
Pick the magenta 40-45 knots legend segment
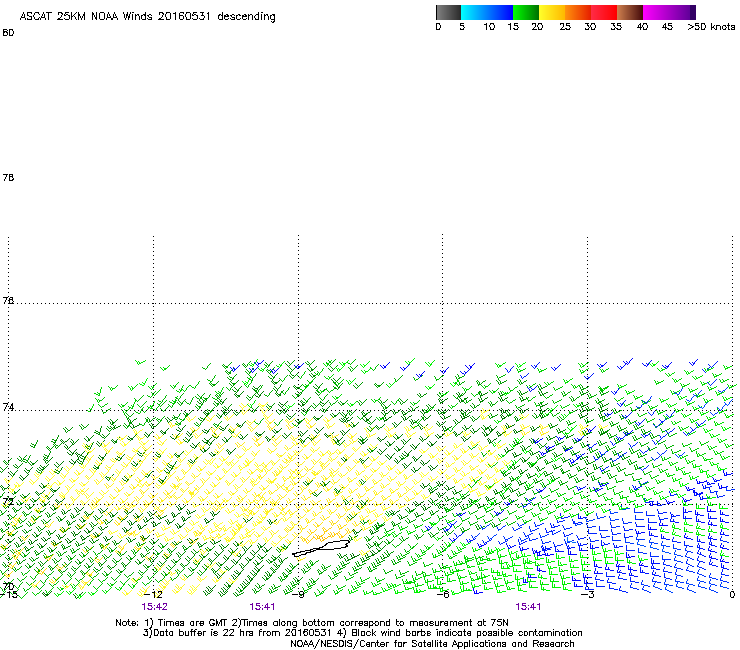coord(656,12)
